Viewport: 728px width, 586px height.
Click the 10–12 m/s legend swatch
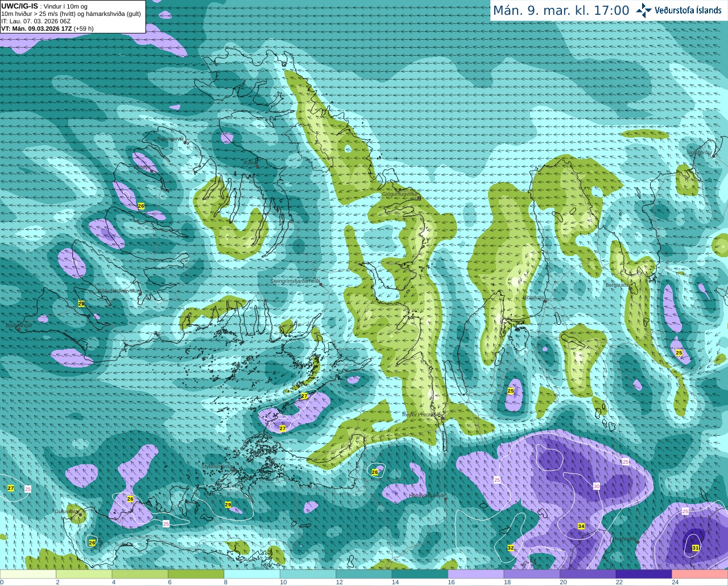(308, 574)
